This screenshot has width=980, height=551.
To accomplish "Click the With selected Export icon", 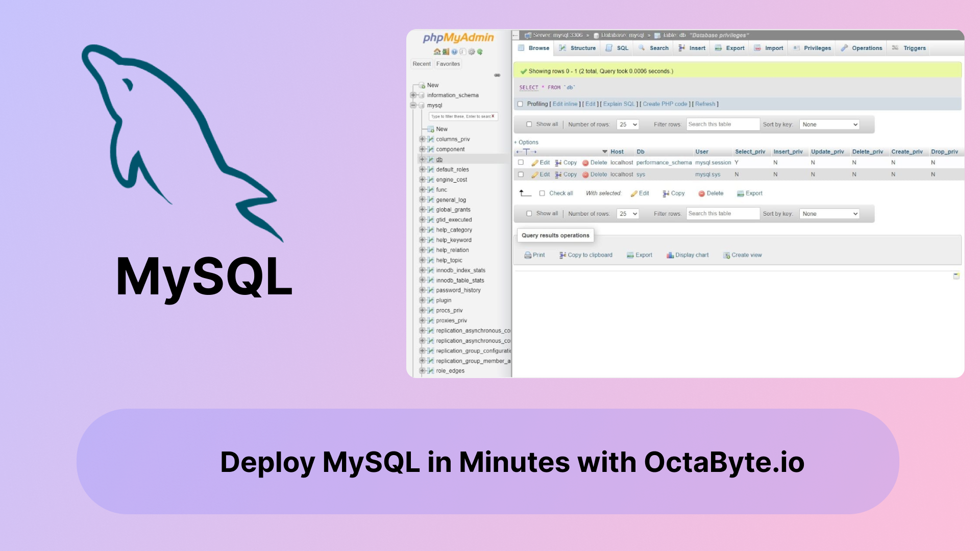I will click(x=740, y=193).
